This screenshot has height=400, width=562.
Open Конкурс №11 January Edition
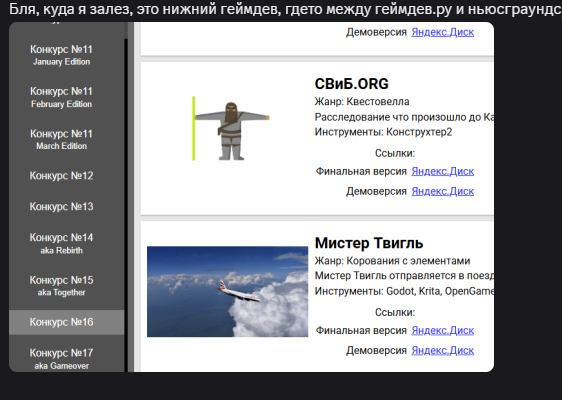coord(61,55)
